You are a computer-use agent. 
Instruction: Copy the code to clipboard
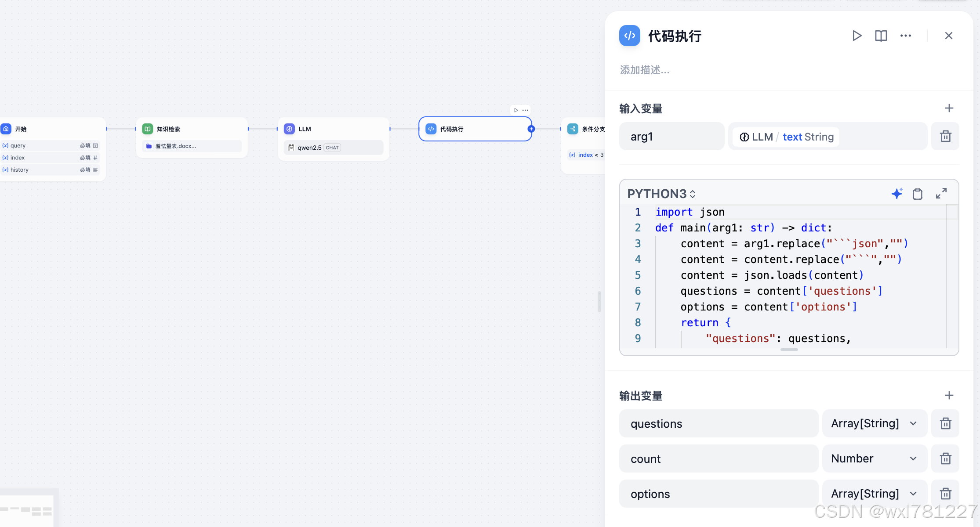[x=918, y=194]
